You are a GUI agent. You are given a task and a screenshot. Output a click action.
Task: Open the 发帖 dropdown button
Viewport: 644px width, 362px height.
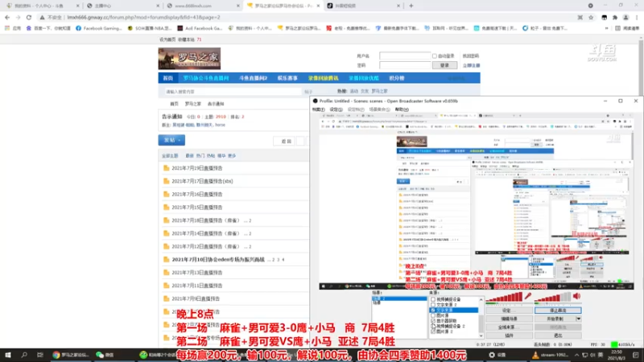tap(171, 140)
